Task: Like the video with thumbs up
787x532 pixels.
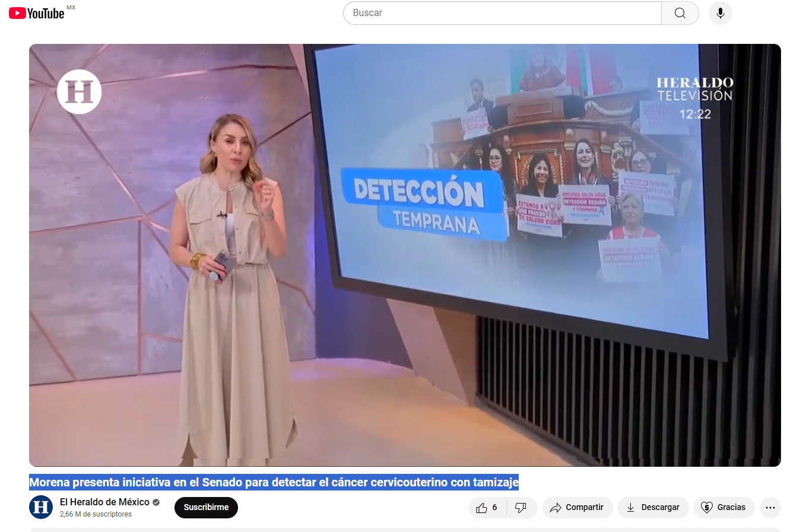Action: click(x=487, y=508)
